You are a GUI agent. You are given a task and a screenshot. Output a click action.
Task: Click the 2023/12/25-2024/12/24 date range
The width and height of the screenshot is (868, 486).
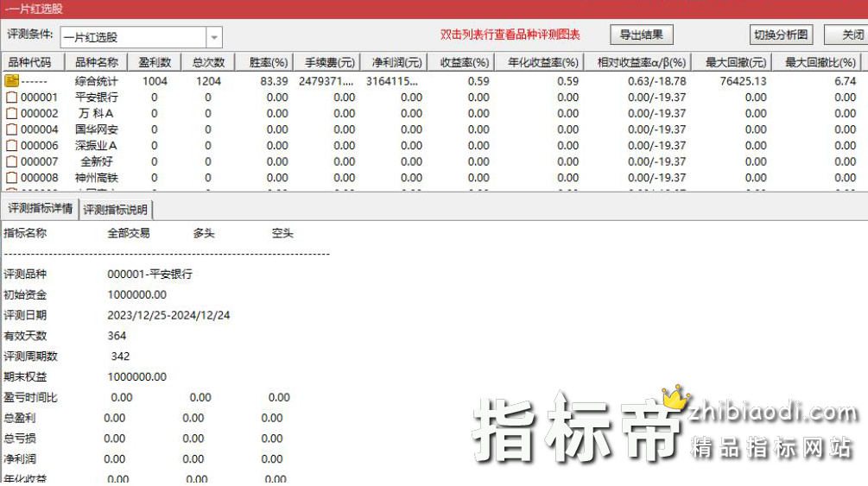(168, 316)
